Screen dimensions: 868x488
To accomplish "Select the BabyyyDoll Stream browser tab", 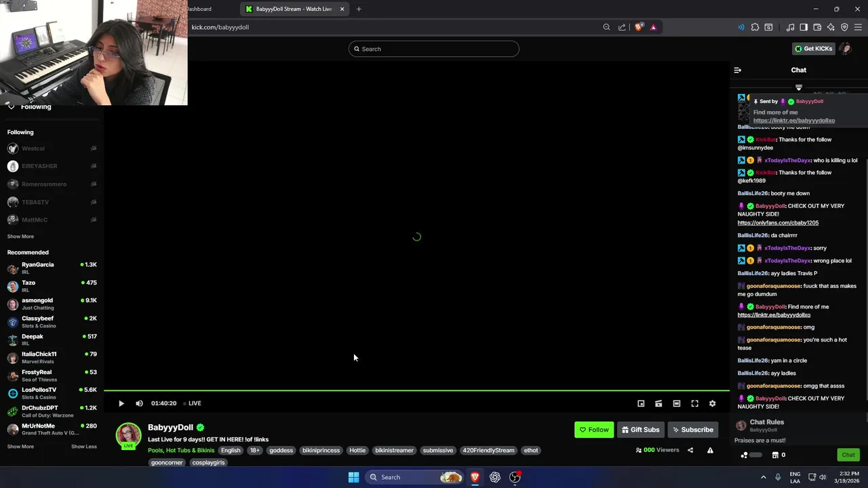I will [x=294, y=9].
